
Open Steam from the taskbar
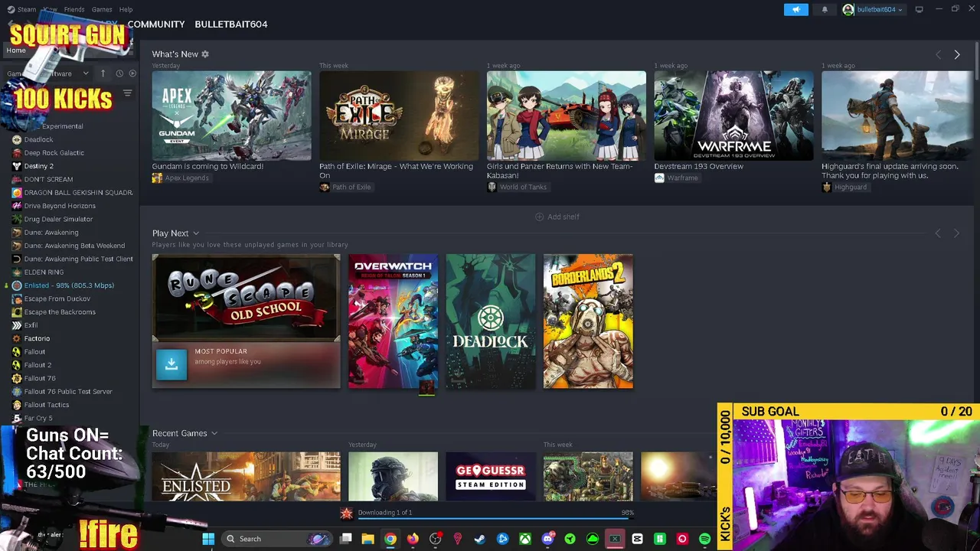coord(480,539)
